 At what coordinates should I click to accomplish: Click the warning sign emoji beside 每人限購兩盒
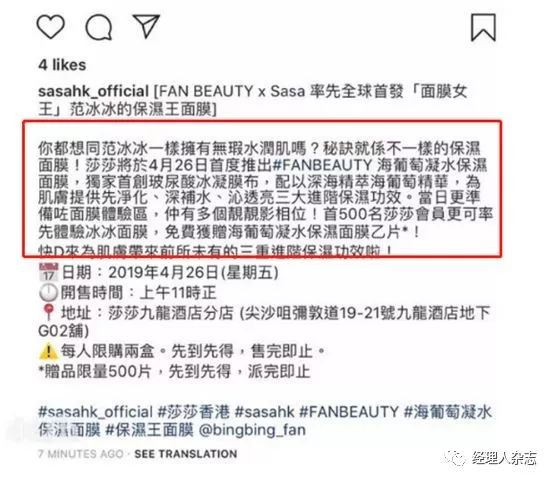48,351
